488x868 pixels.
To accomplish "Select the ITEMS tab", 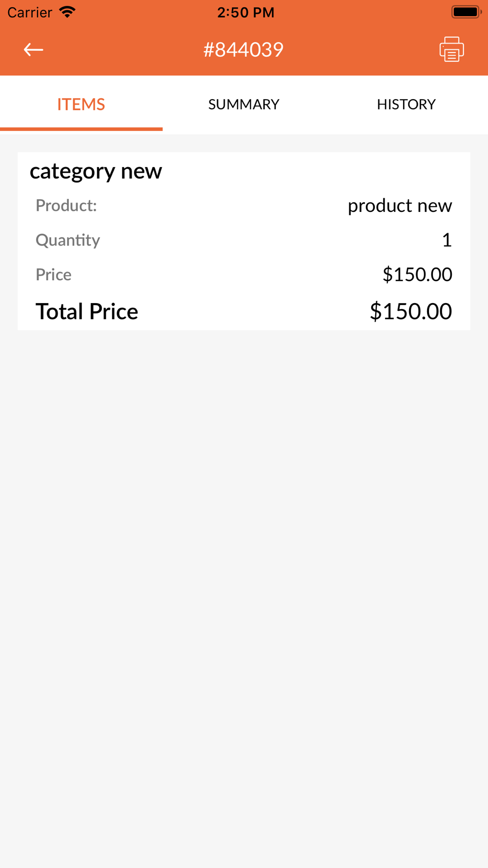I will point(81,104).
